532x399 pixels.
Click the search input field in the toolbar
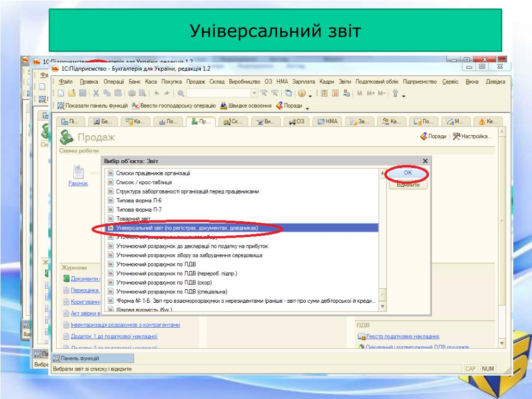point(219,93)
